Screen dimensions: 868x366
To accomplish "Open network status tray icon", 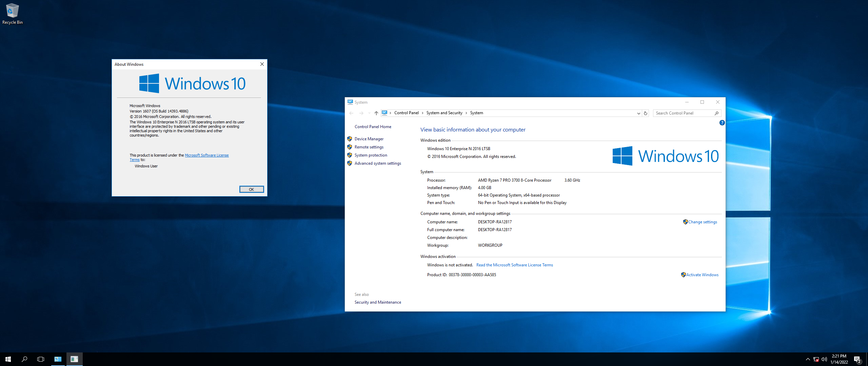I will tap(816, 359).
